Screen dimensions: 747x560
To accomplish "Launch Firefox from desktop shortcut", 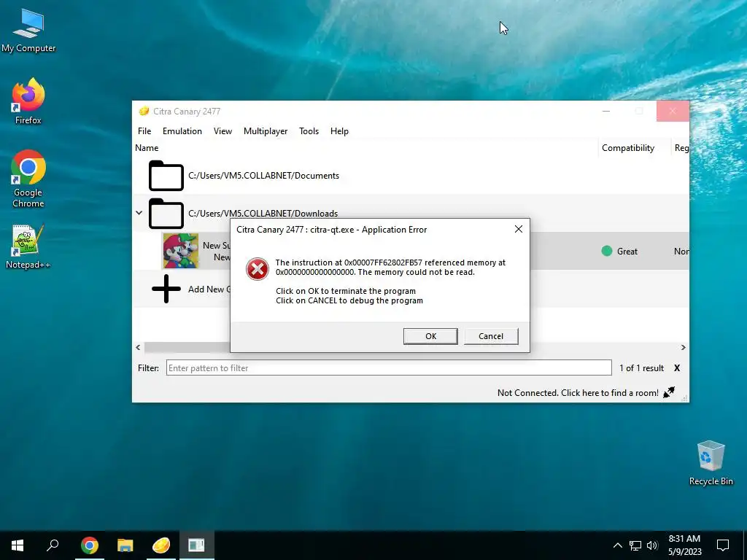I will pyautogui.click(x=28, y=101).
